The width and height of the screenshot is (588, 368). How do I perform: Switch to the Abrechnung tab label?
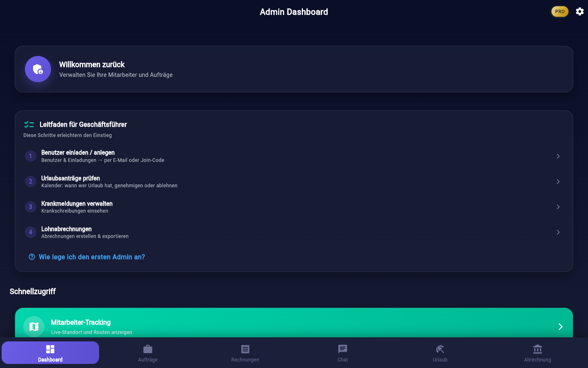[x=538, y=360]
